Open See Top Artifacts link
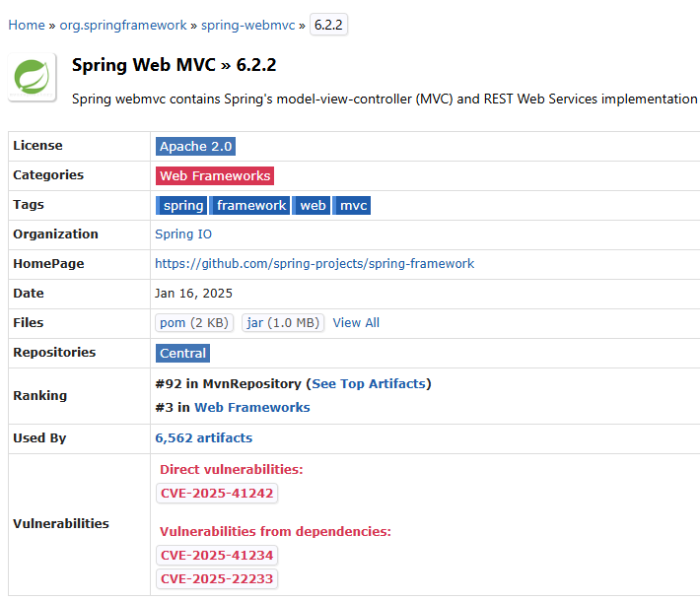Screen dimensions: 700x601 (x=369, y=383)
